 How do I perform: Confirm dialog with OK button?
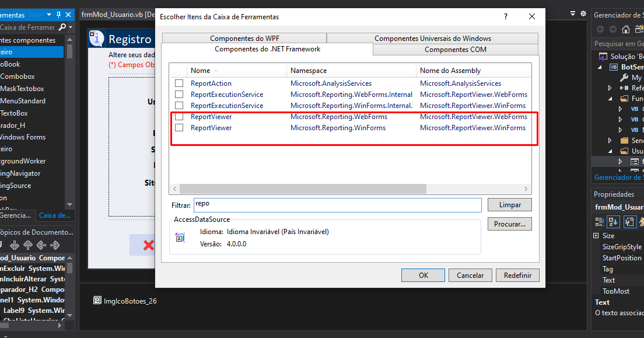(x=423, y=275)
